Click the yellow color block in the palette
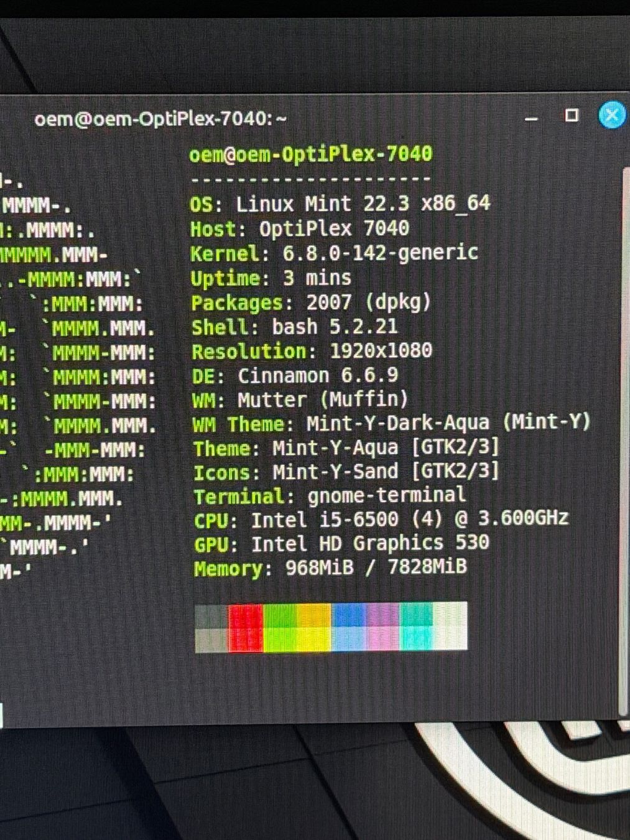Viewport: 630px width, 840px height. [x=314, y=628]
